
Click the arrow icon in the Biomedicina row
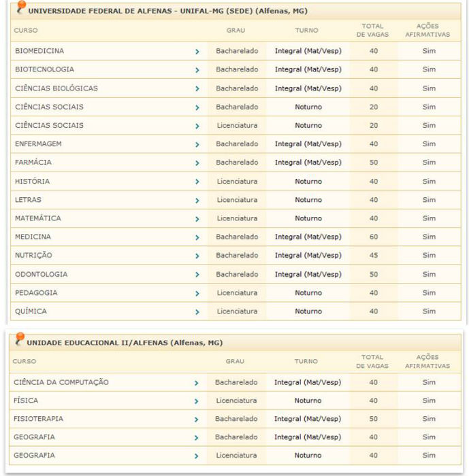(197, 51)
